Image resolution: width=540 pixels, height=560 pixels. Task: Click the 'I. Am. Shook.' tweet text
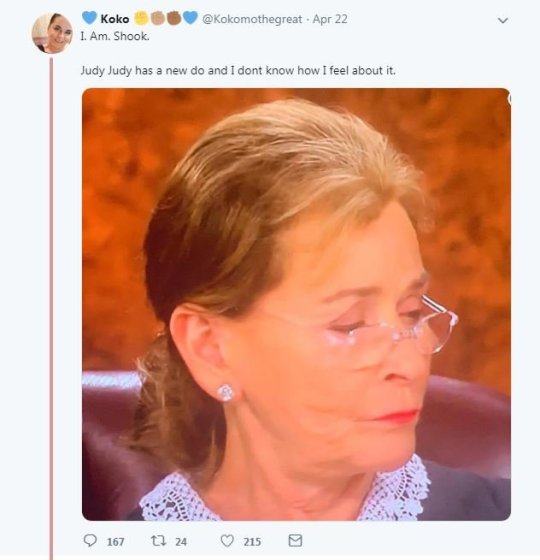pos(115,36)
